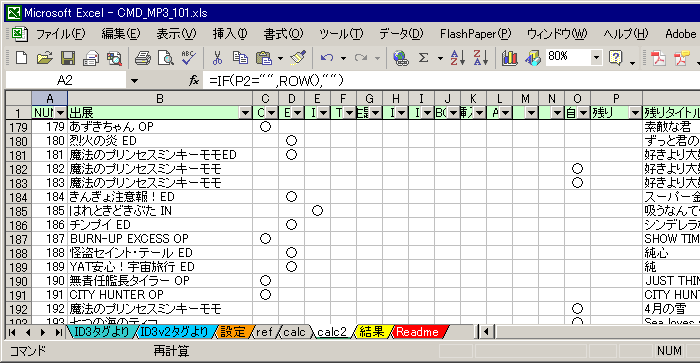
Task: Select column B header
Action: click(x=160, y=98)
